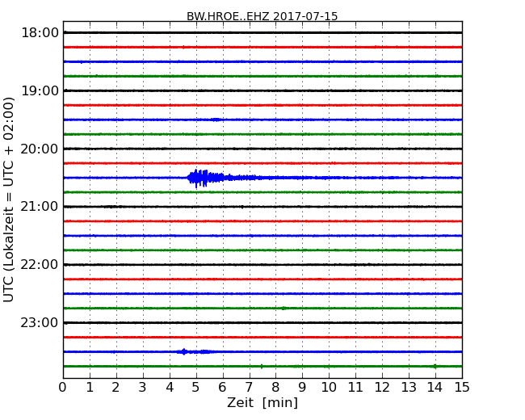Click the 22:00 time label
The image size is (525, 420).
click(40, 265)
